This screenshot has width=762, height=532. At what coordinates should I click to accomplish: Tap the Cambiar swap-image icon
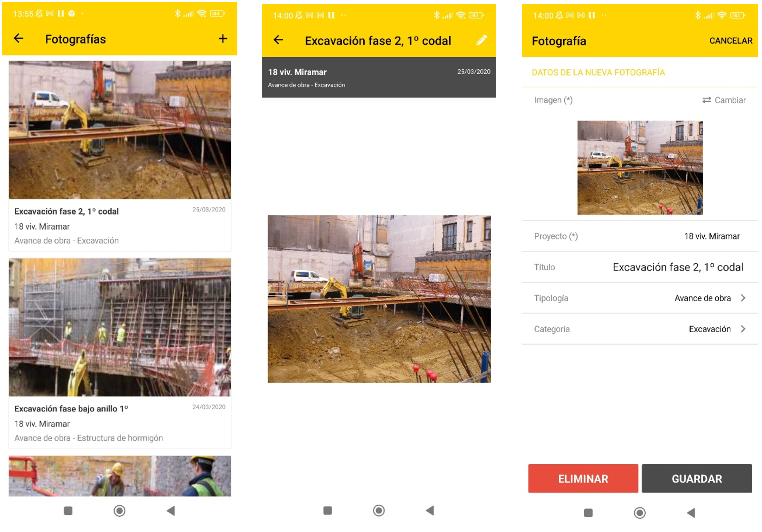pos(706,100)
